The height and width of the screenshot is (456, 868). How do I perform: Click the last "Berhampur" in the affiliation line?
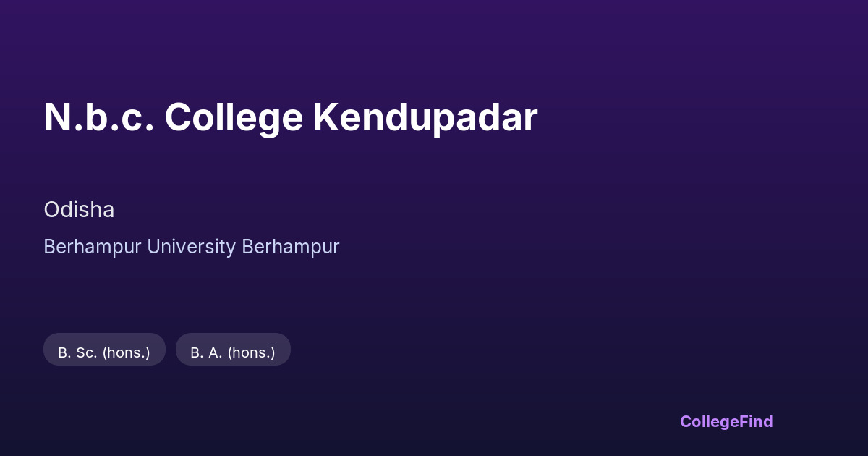pyautogui.click(x=291, y=247)
